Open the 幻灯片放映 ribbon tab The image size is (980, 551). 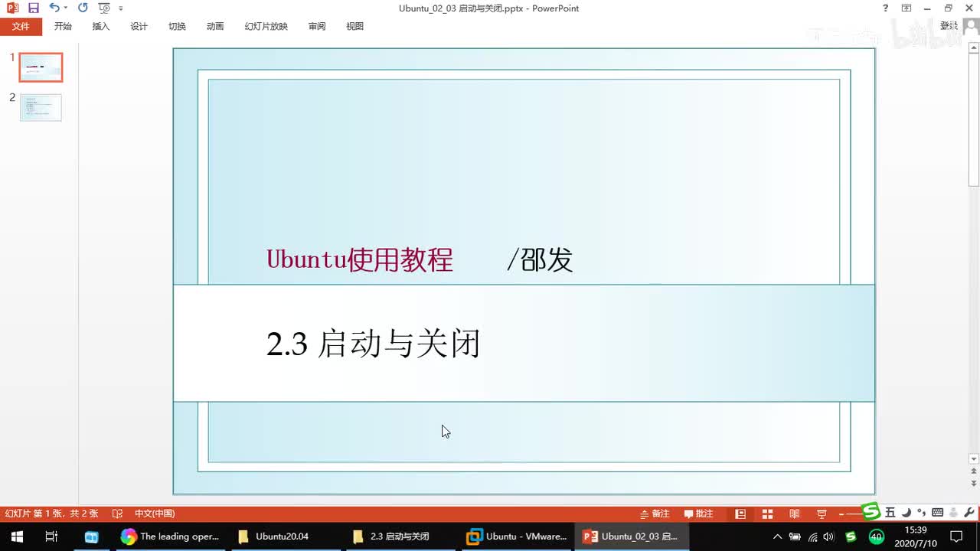point(266,26)
